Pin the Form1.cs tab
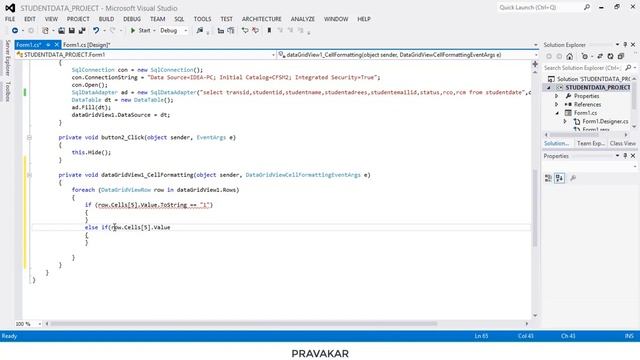The image size is (640, 360). (48, 45)
